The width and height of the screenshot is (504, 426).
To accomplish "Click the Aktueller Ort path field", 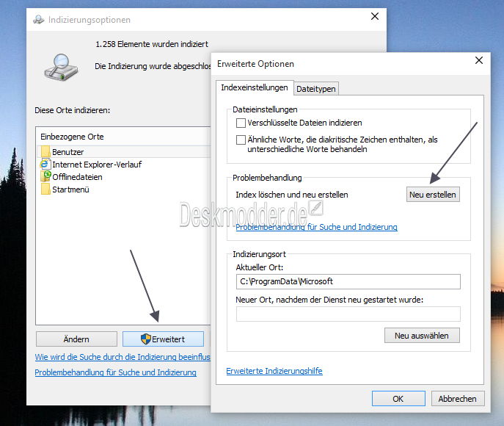I will pos(348,281).
